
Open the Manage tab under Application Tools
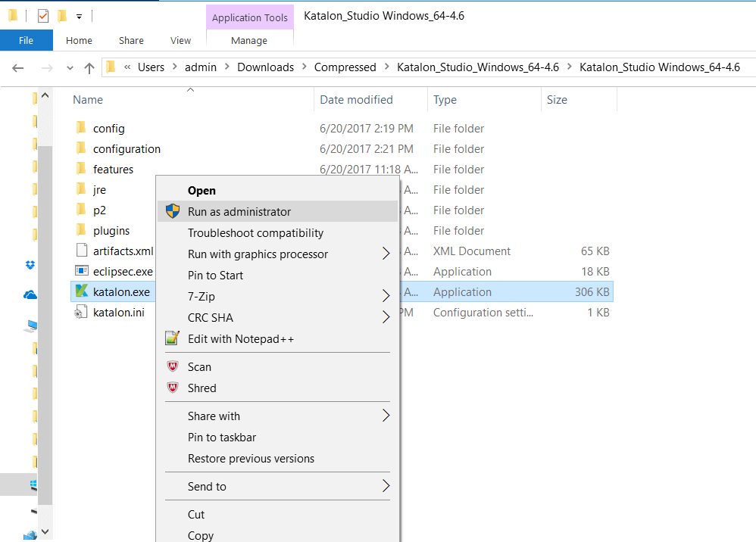pyautogui.click(x=249, y=40)
